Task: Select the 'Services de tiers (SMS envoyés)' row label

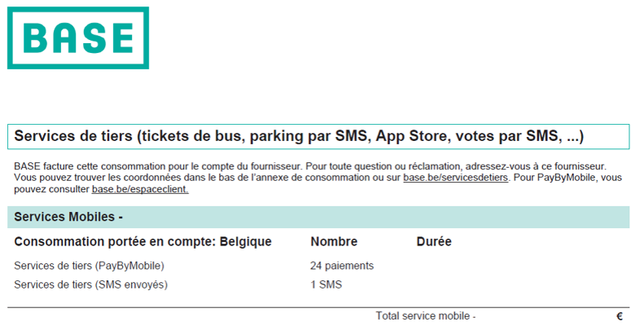Action: 91,284
